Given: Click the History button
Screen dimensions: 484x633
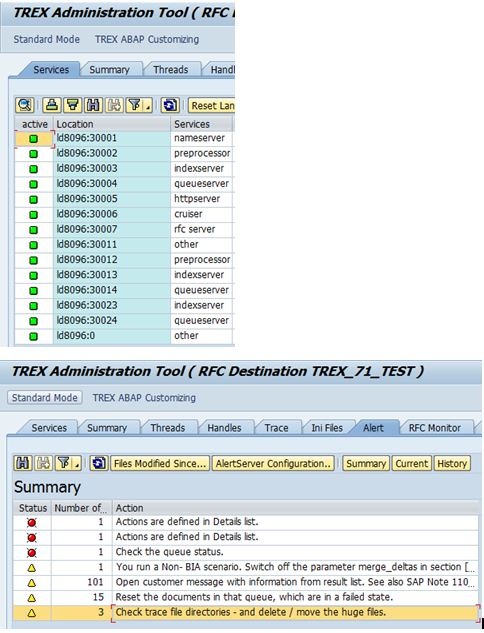Looking at the screenshot, I should click(x=452, y=463).
